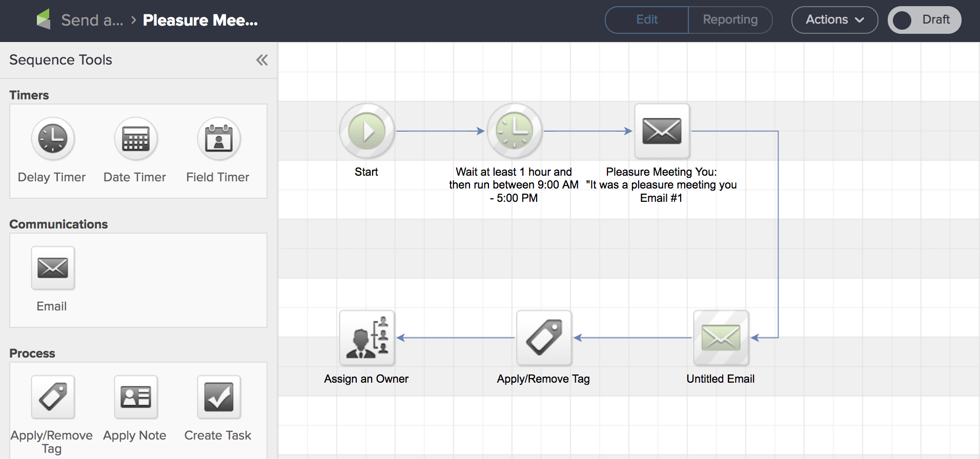
Task: Go back to Send a... breadcrumb
Action: tap(92, 20)
